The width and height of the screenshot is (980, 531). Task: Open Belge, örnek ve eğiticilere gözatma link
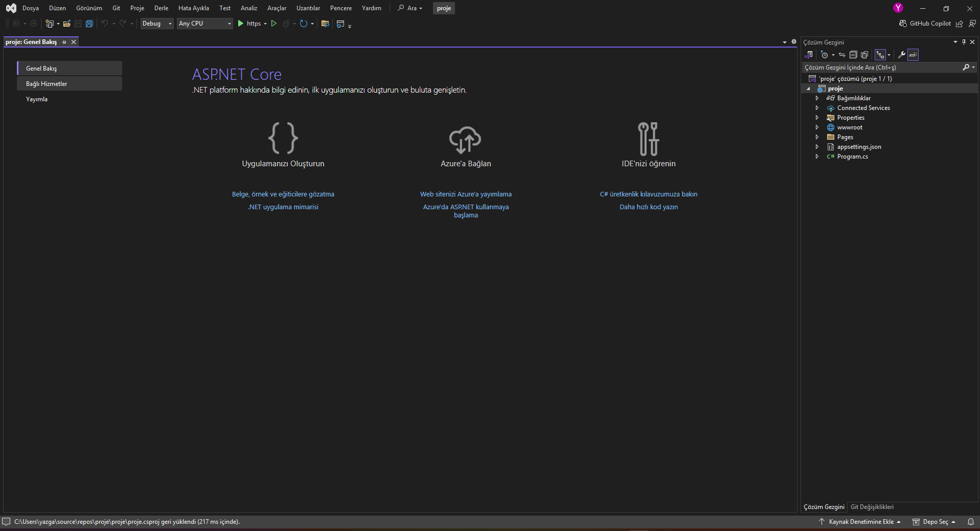tap(283, 194)
